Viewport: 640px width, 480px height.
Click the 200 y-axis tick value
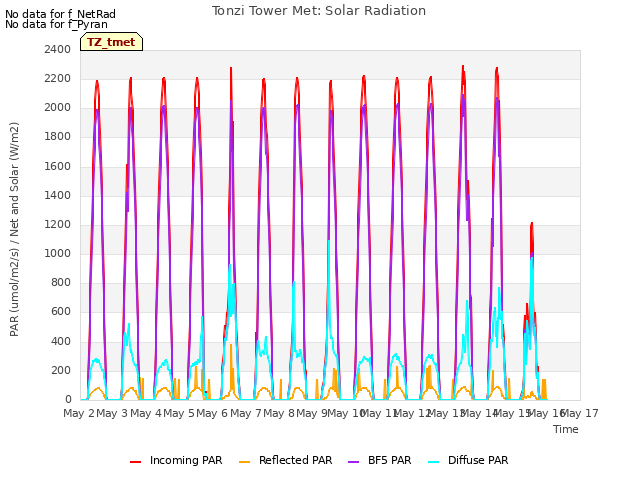tap(61, 371)
